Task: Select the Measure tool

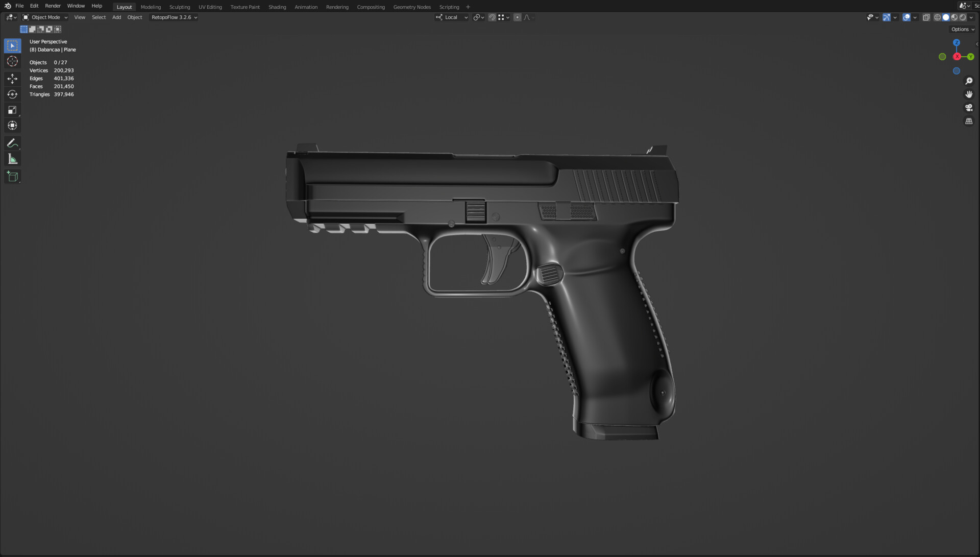Action: pyautogui.click(x=12, y=159)
